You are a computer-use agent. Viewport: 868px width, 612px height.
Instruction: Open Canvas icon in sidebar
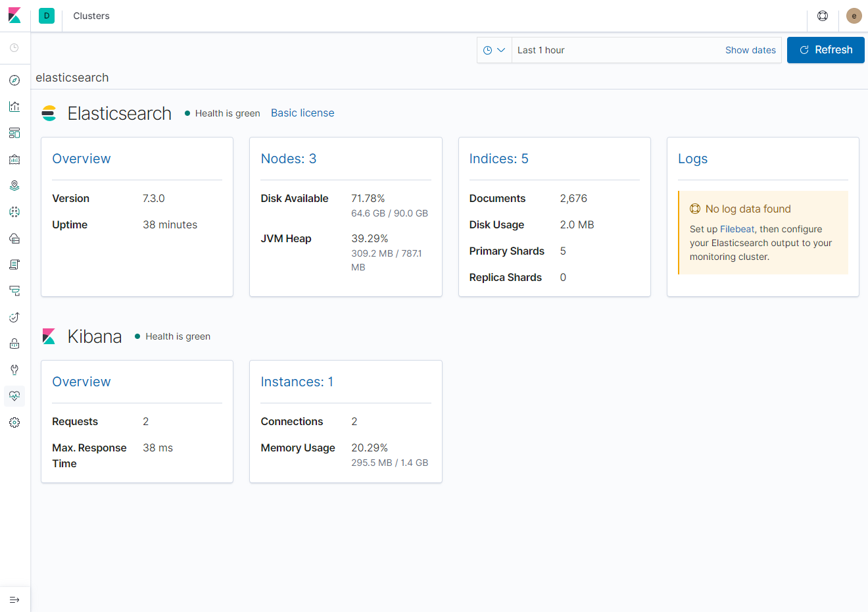[14, 159]
